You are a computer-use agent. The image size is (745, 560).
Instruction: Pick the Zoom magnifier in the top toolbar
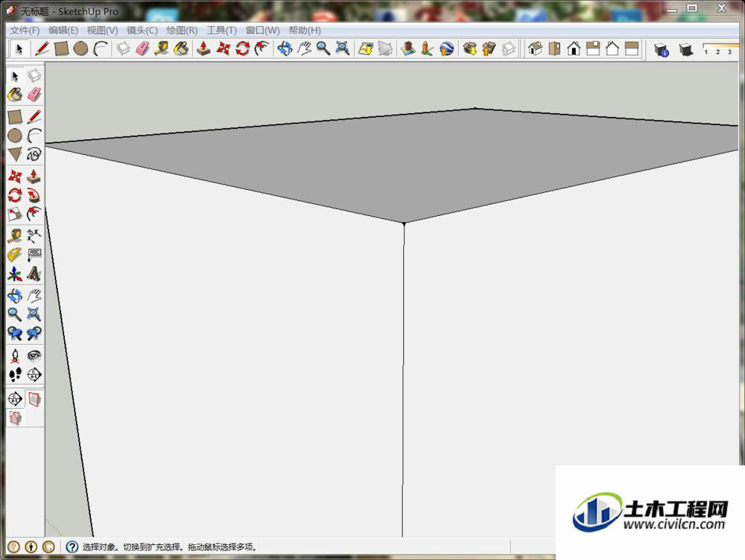tap(323, 48)
